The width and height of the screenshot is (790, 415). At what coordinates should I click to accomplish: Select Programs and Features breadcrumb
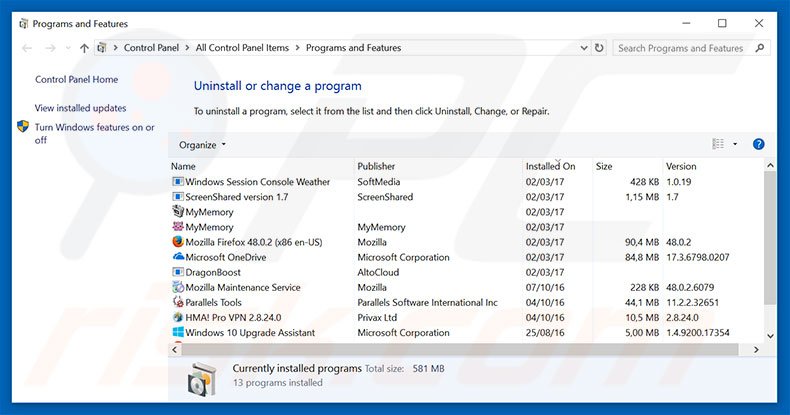(x=354, y=48)
